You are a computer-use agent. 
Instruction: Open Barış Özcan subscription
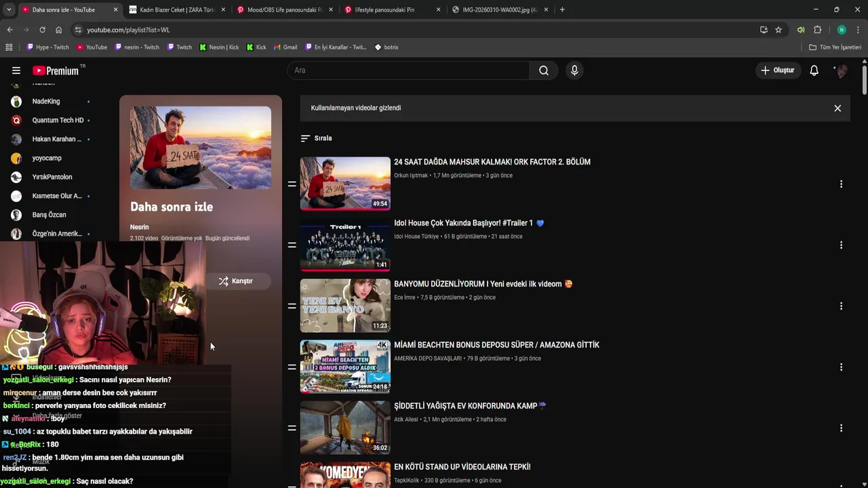coord(49,216)
